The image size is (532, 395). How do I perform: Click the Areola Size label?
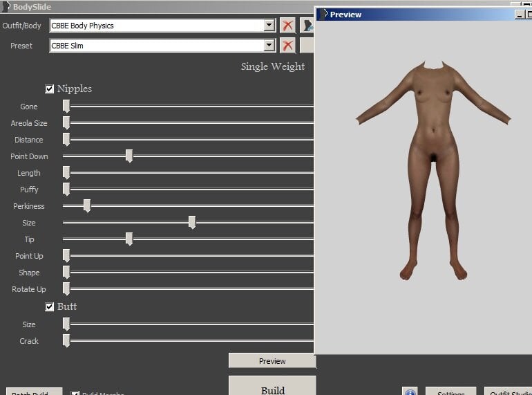tap(29, 123)
